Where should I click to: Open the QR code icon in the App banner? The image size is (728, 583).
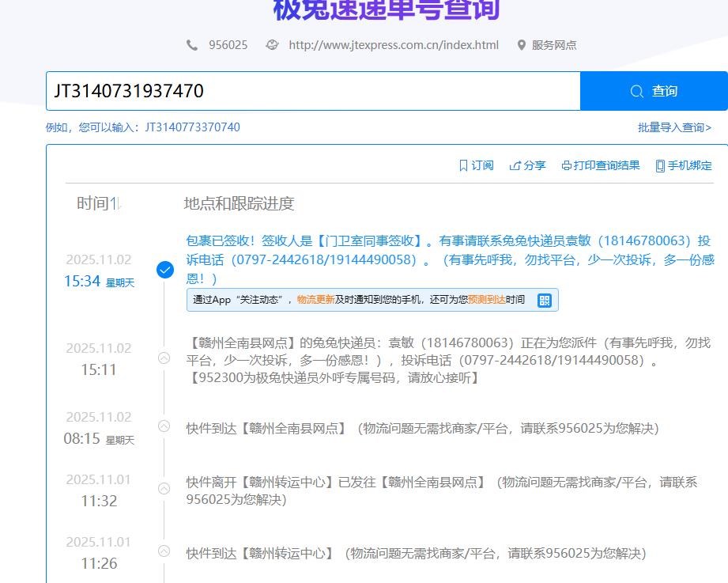click(544, 300)
